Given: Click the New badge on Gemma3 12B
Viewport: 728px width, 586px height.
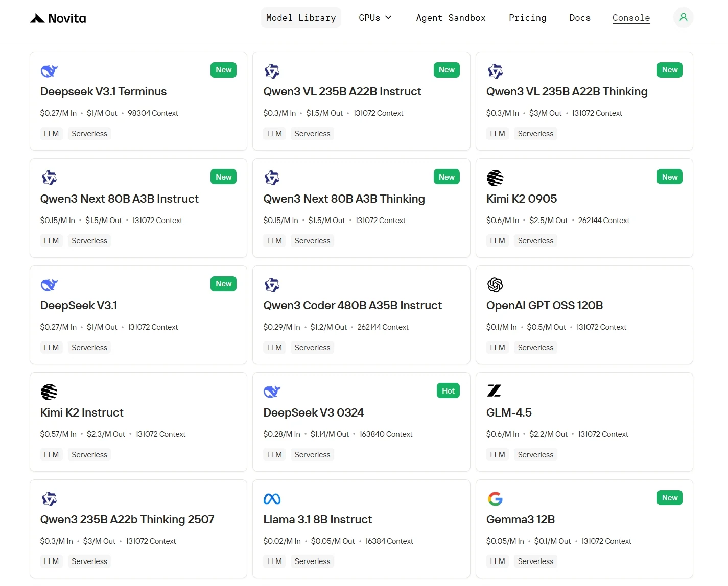Looking at the screenshot, I should pyautogui.click(x=670, y=498).
